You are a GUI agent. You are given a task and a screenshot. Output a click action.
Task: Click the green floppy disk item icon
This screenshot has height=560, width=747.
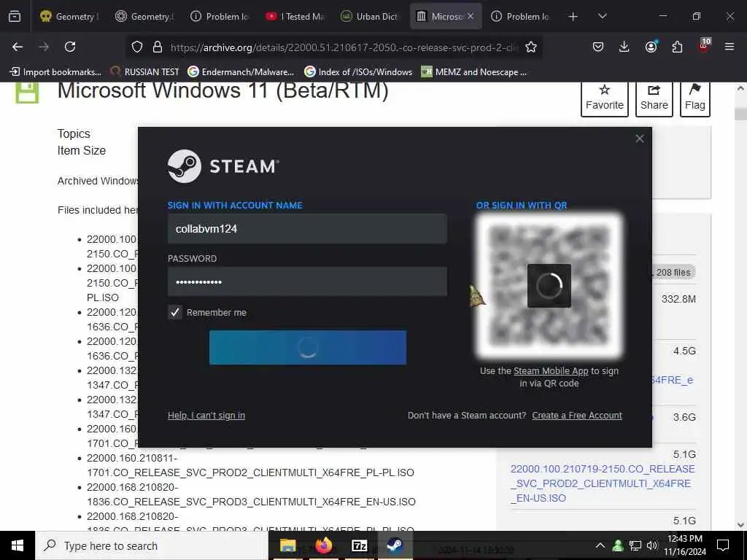27,92
